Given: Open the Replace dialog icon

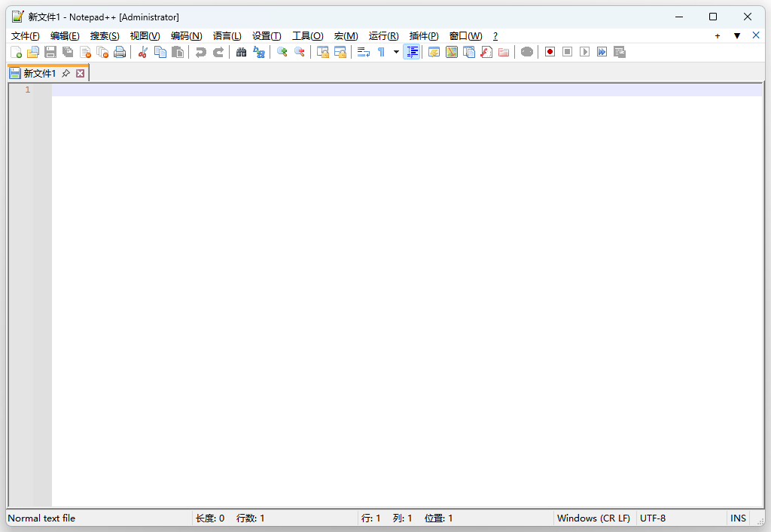Looking at the screenshot, I should (x=259, y=52).
